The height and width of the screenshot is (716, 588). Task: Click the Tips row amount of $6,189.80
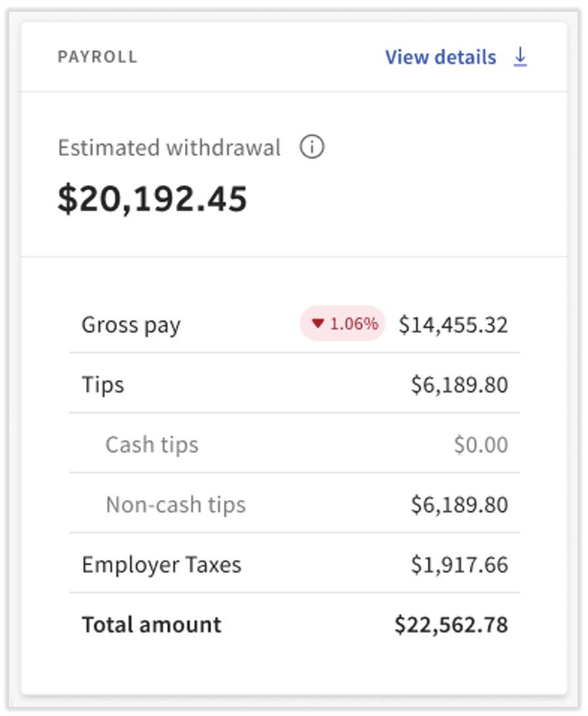point(459,385)
